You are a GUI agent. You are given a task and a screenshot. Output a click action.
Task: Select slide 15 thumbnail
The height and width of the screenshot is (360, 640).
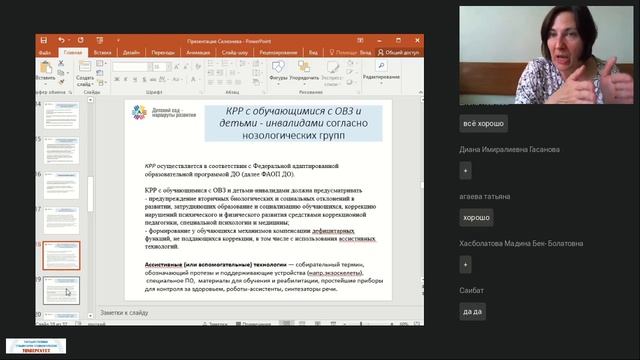pos(61,150)
